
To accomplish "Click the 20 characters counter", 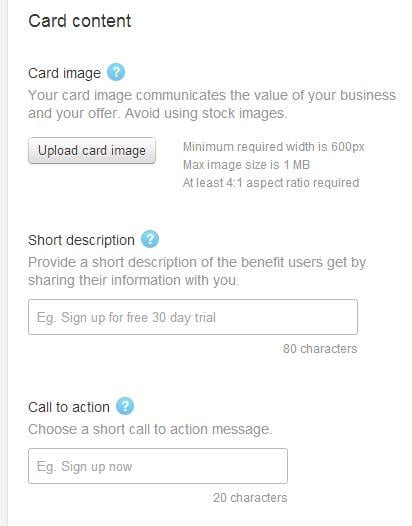I will click(250, 497).
